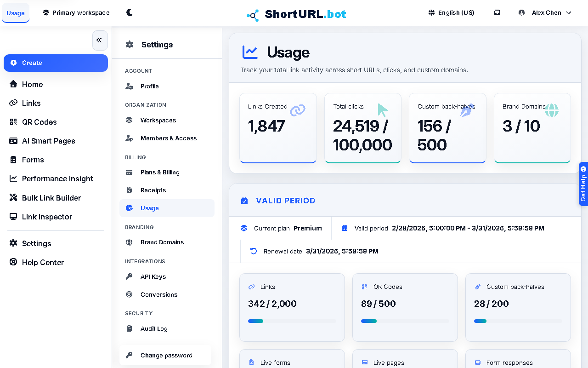Screen dimensions: 588x368
Task: Open the English (US) language selector
Action: 451,12
